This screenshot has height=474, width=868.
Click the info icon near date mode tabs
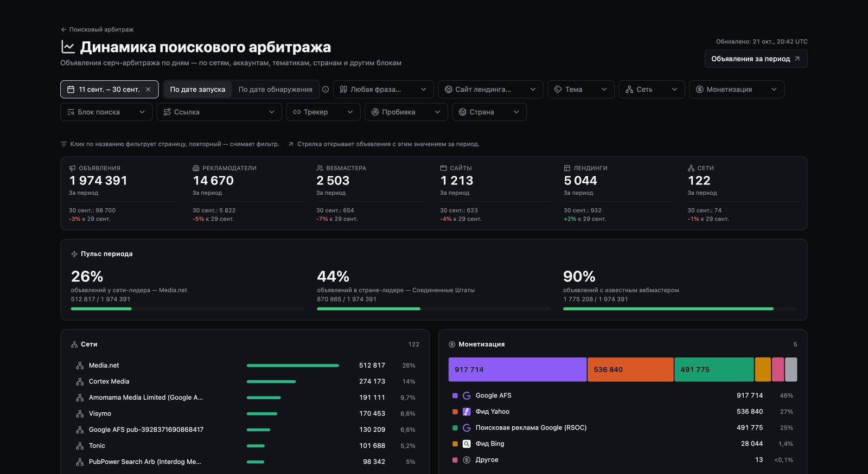click(x=325, y=89)
